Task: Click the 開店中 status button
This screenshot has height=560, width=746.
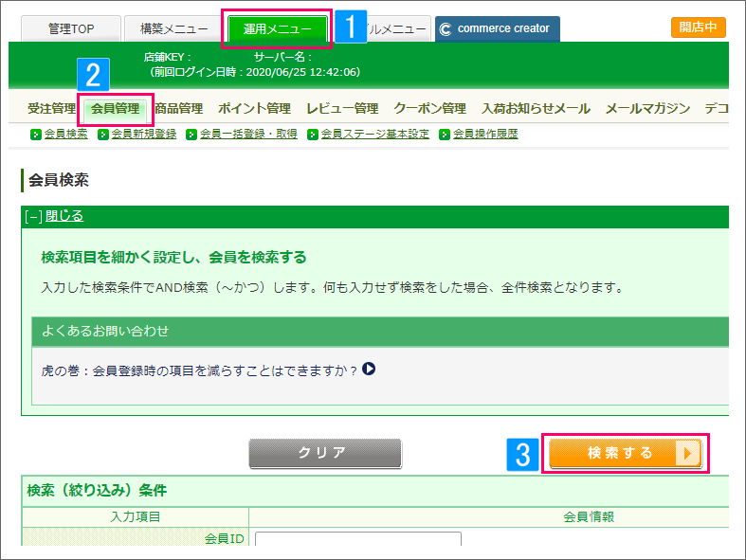Action: tap(698, 27)
